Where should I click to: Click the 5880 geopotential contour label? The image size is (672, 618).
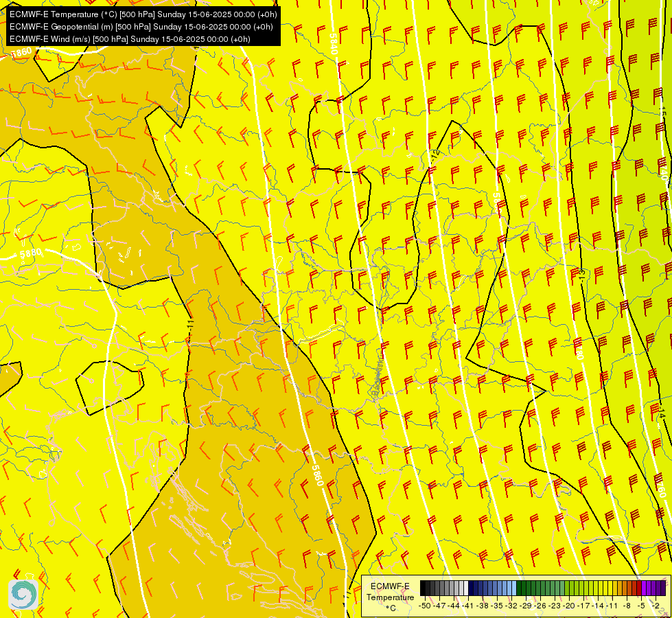pos(30,254)
